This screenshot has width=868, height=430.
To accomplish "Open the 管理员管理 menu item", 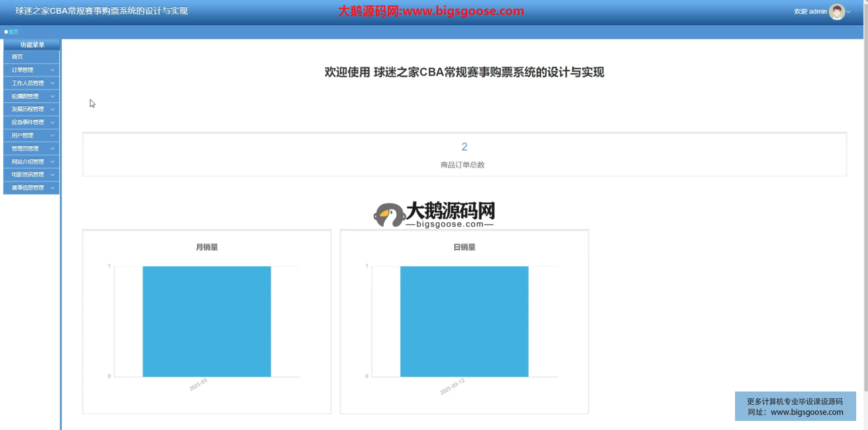I will click(x=25, y=148).
